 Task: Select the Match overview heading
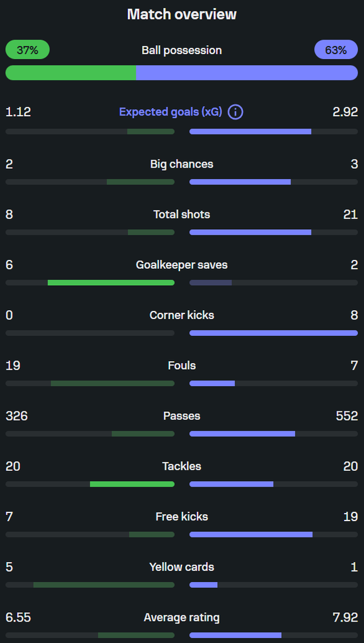pyautogui.click(x=182, y=14)
